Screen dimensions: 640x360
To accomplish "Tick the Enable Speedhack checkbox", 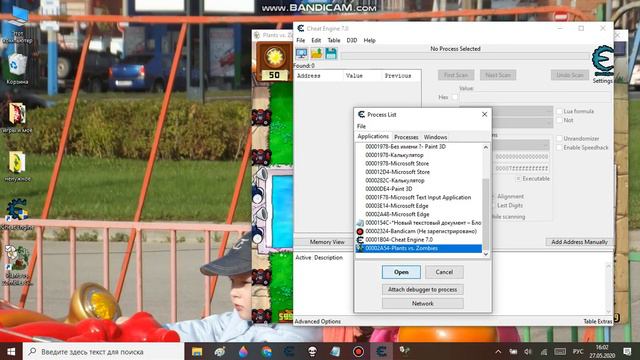I will tap(559, 147).
